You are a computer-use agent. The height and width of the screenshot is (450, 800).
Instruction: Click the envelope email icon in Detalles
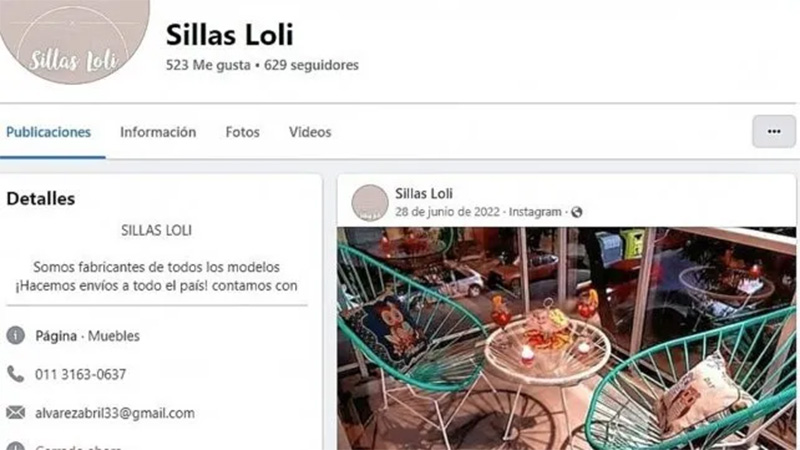click(x=15, y=412)
